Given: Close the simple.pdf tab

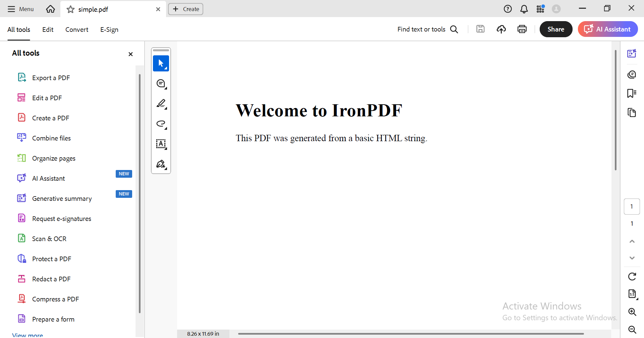Looking at the screenshot, I should click(158, 9).
